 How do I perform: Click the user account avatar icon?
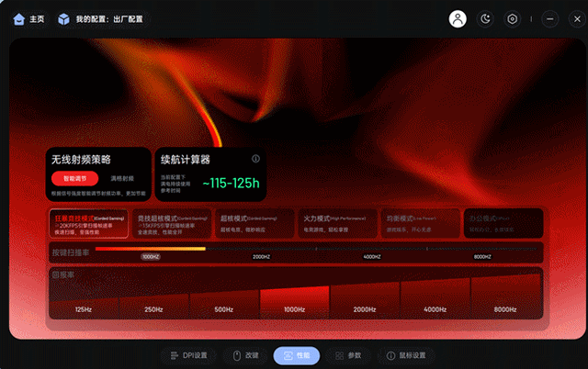click(x=458, y=18)
